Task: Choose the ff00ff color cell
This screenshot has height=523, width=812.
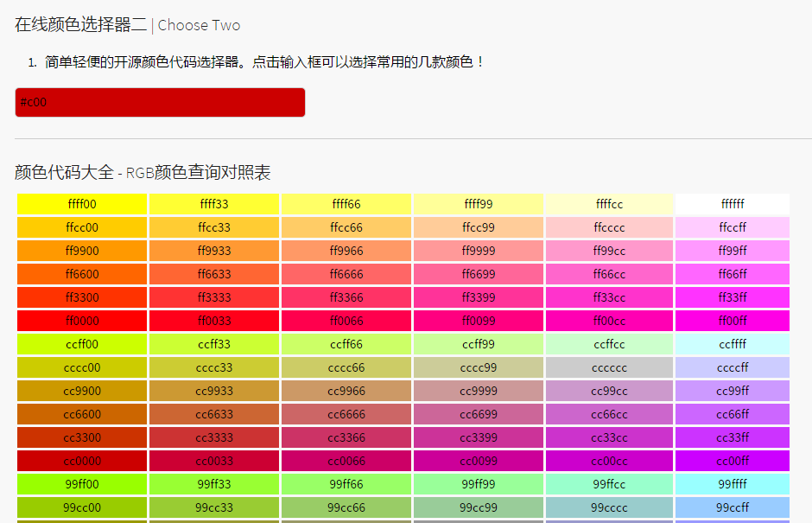Action: click(732, 321)
